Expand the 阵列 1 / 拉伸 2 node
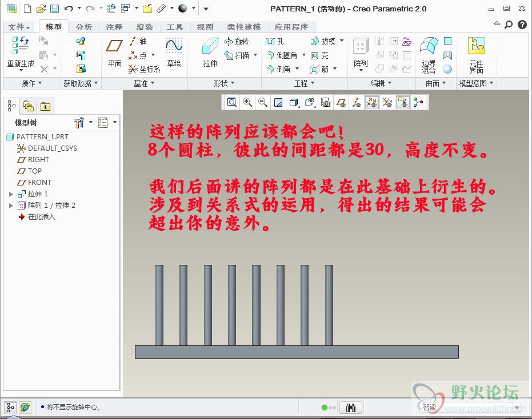The image size is (532, 419). click(11, 206)
